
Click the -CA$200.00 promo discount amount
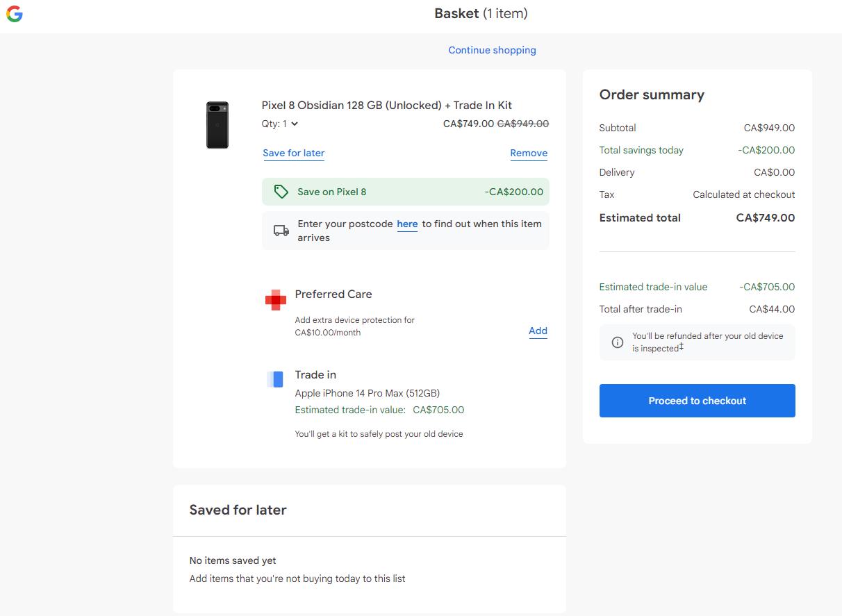514,192
